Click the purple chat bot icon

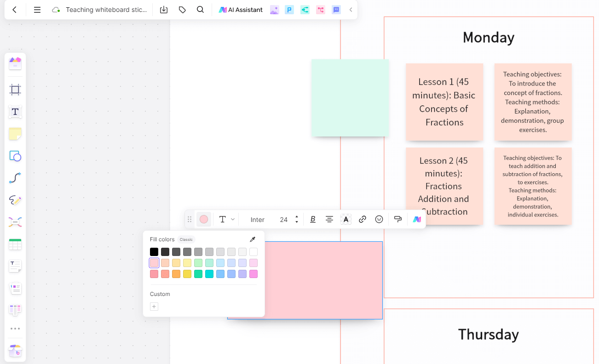click(x=336, y=10)
